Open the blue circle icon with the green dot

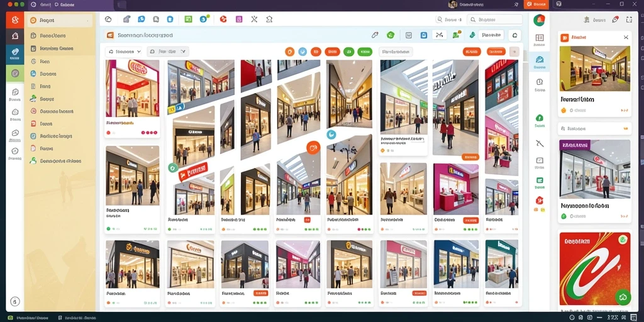(204, 19)
